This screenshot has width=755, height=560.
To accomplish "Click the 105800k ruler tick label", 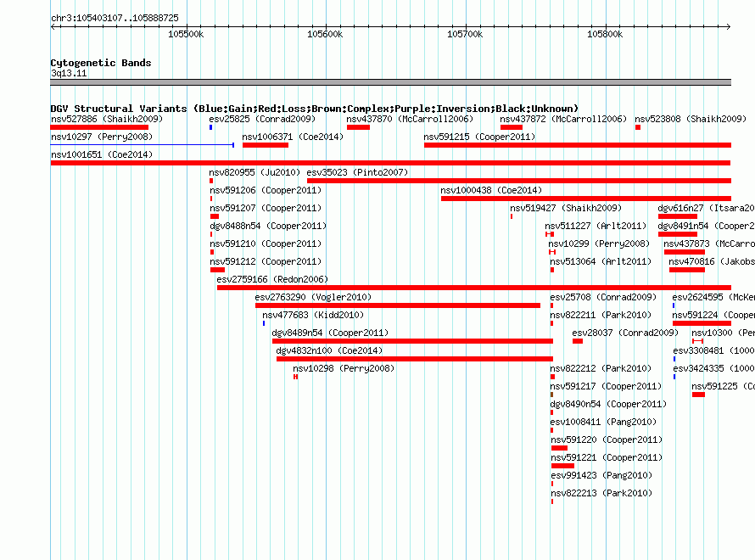I will [x=605, y=34].
